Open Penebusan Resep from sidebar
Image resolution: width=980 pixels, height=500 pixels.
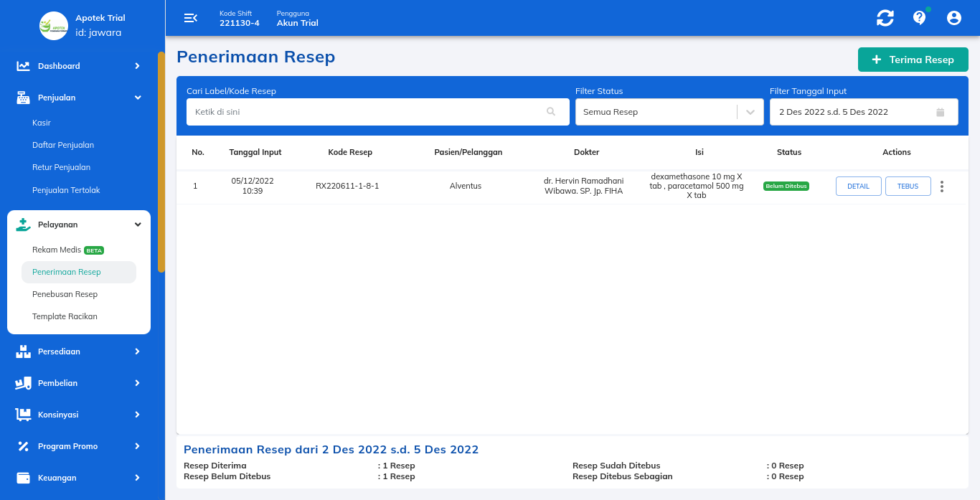point(65,294)
